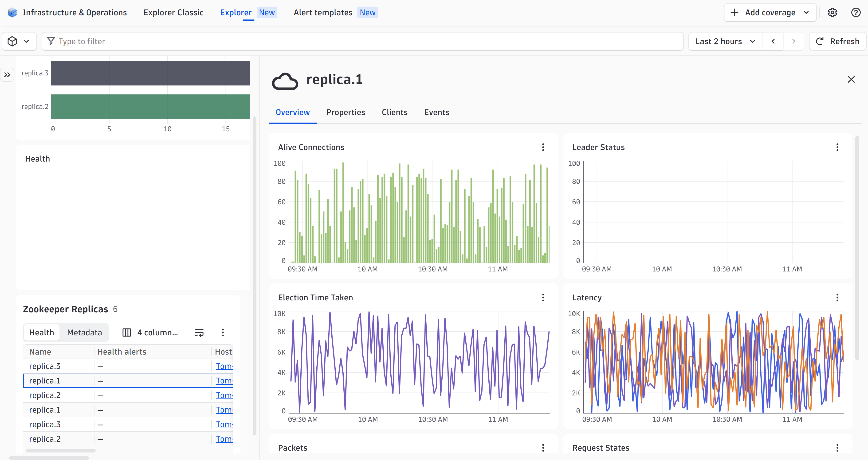868x460 pixels.
Task: Click in the Type to filter field
Action: [363, 41]
